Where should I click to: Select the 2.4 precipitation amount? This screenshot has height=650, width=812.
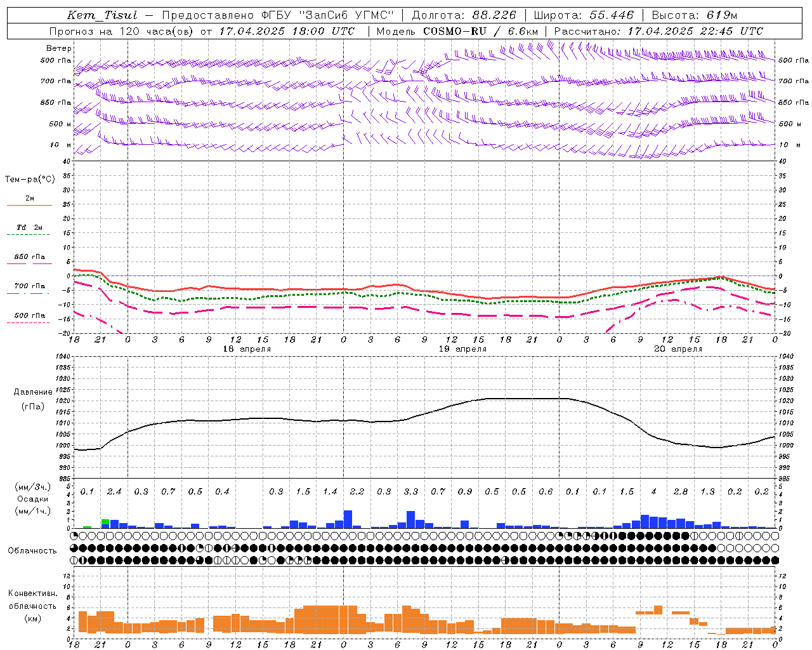click(x=114, y=492)
